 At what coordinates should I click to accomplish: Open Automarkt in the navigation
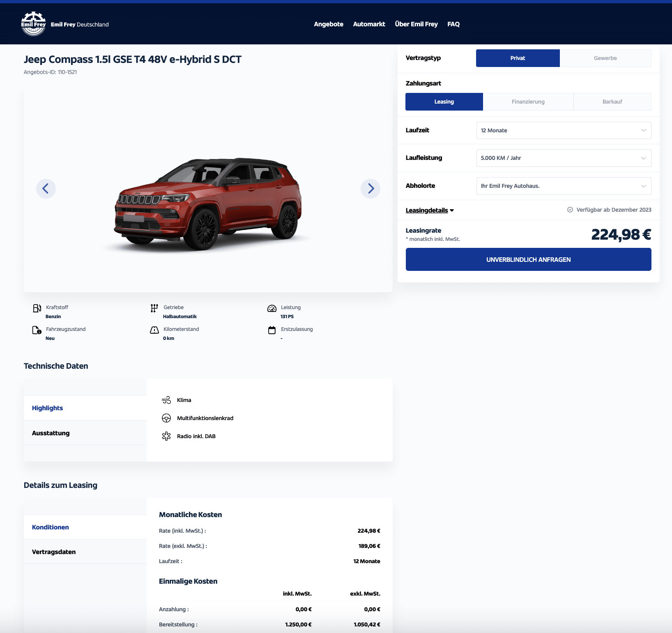(369, 24)
